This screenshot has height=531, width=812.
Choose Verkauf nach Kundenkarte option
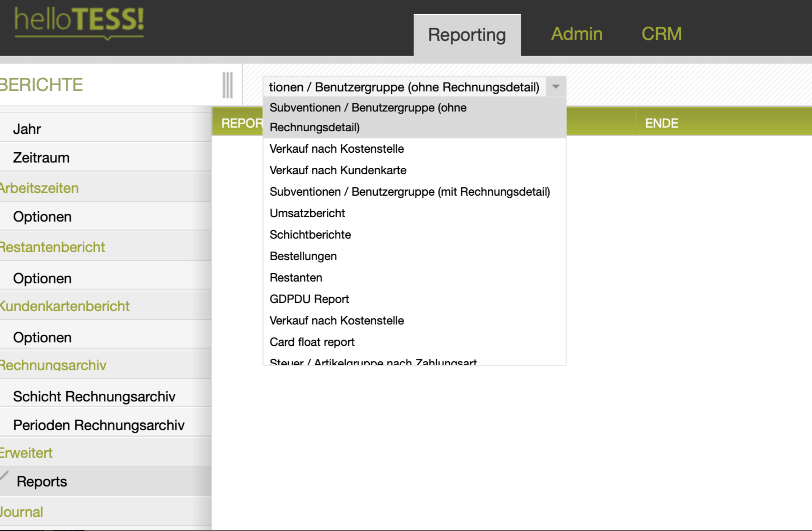point(414,170)
